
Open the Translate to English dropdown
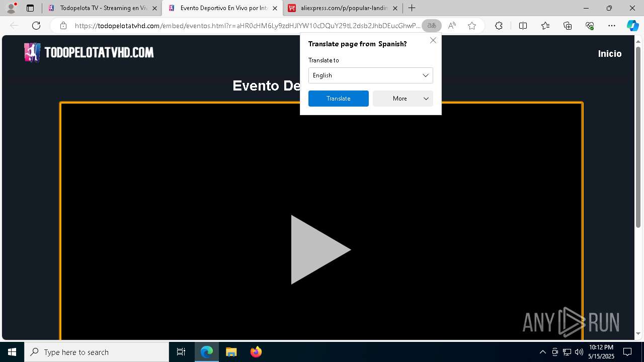click(x=371, y=75)
